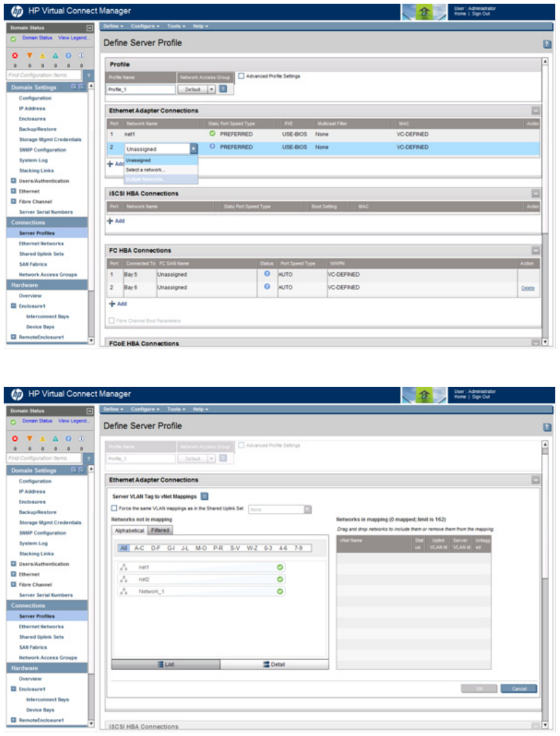Expand Users/Authentication tree node in upper screenshot
560x736 pixels.
click(x=13, y=180)
